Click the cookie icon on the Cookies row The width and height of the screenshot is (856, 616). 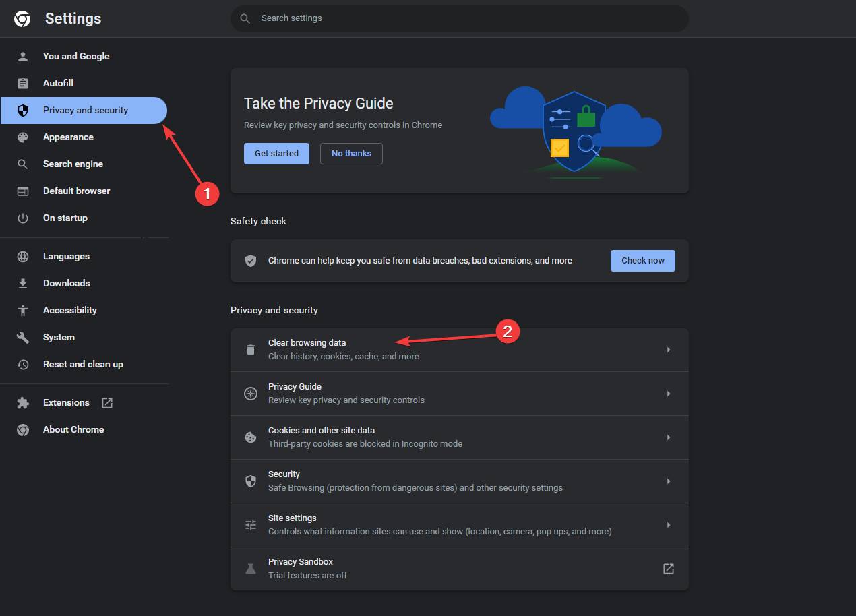[x=250, y=437]
